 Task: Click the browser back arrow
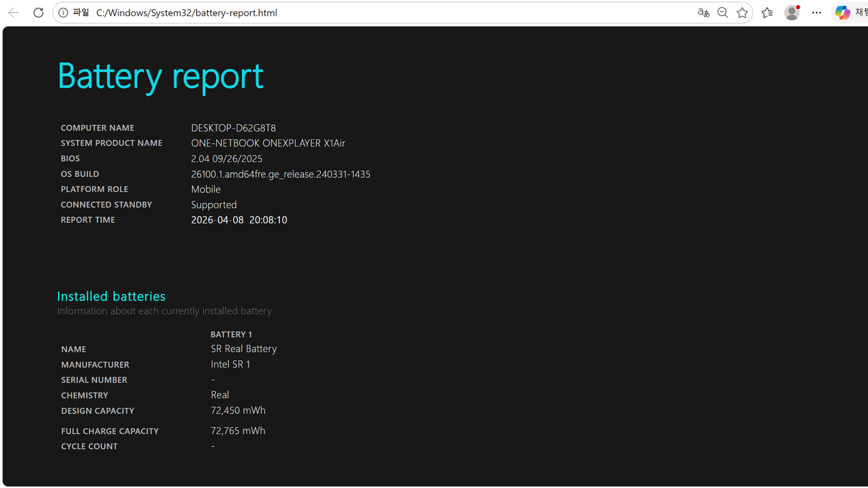[14, 12]
